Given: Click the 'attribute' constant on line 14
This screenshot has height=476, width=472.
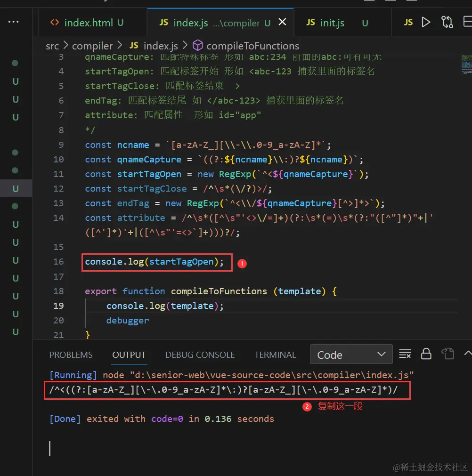Looking at the screenshot, I should pos(141,218).
